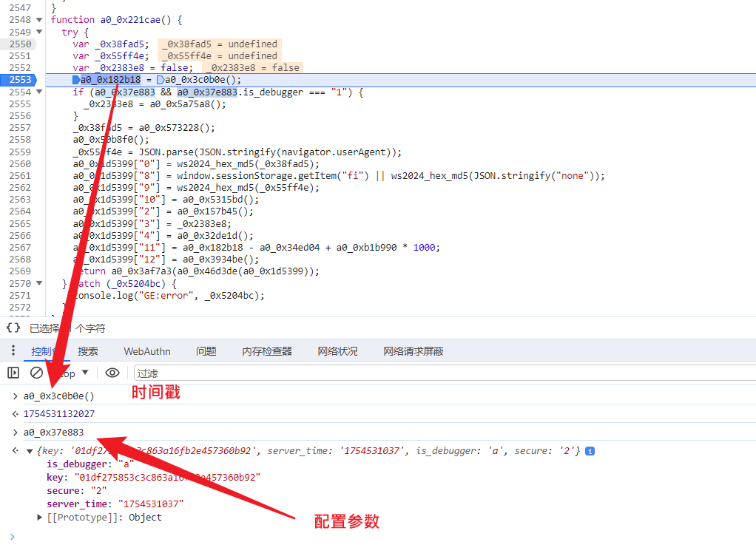
Task: Switch to the 搜索 tab
Action: coord(88,351)
